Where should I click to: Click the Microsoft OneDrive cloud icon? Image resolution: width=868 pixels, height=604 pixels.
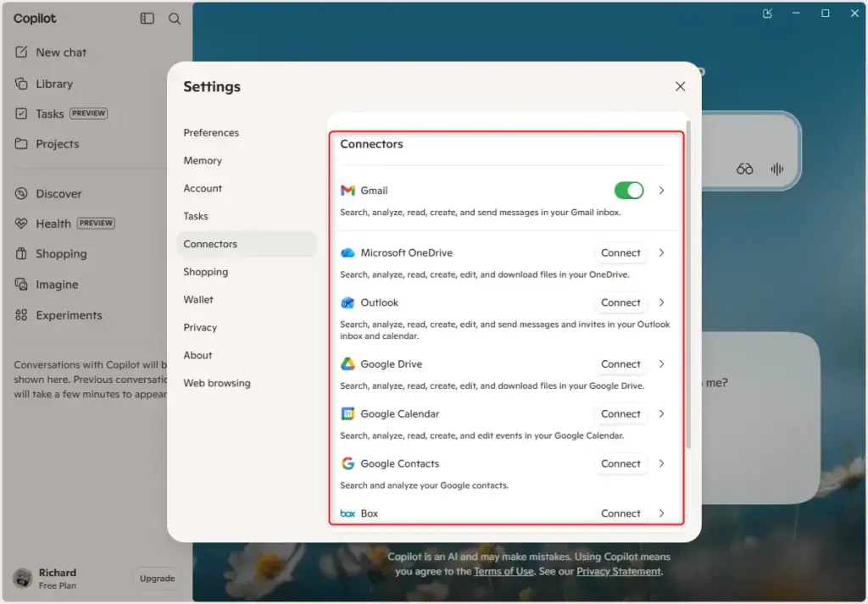click(348, 252)
